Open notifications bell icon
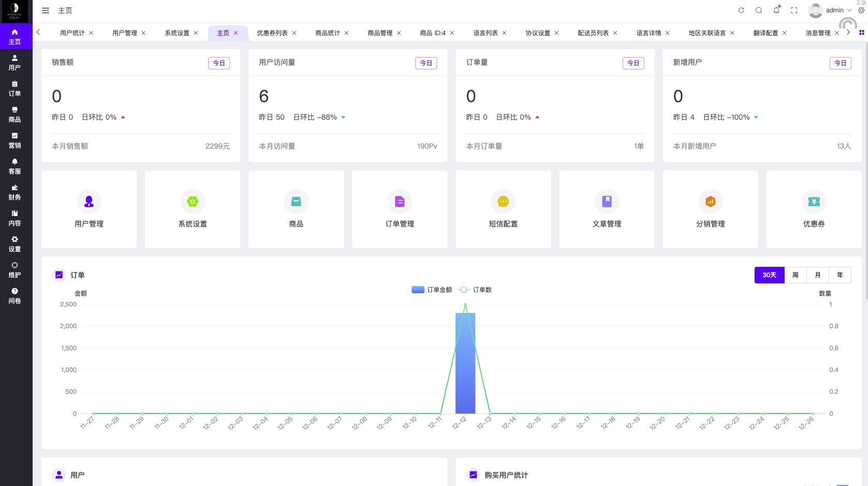Viewport: 868px width, 486px height. 776,10
